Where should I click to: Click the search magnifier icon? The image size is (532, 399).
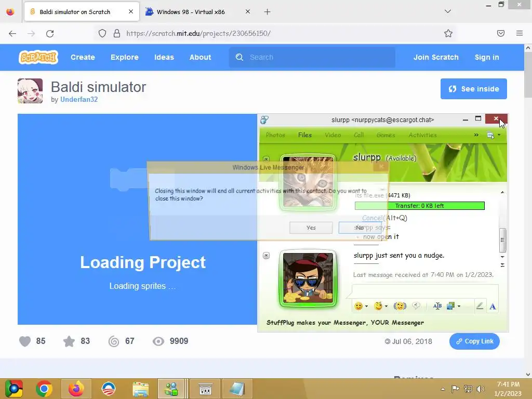240,57
